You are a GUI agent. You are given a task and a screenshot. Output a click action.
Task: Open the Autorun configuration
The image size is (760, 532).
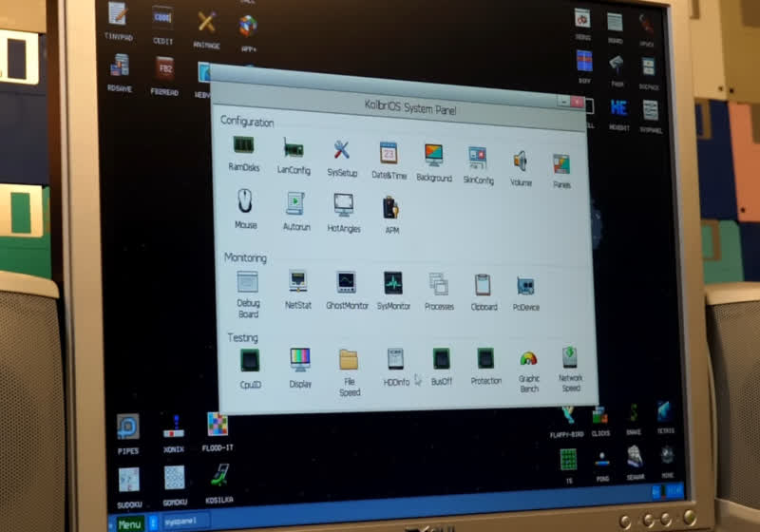pos(296,212)
